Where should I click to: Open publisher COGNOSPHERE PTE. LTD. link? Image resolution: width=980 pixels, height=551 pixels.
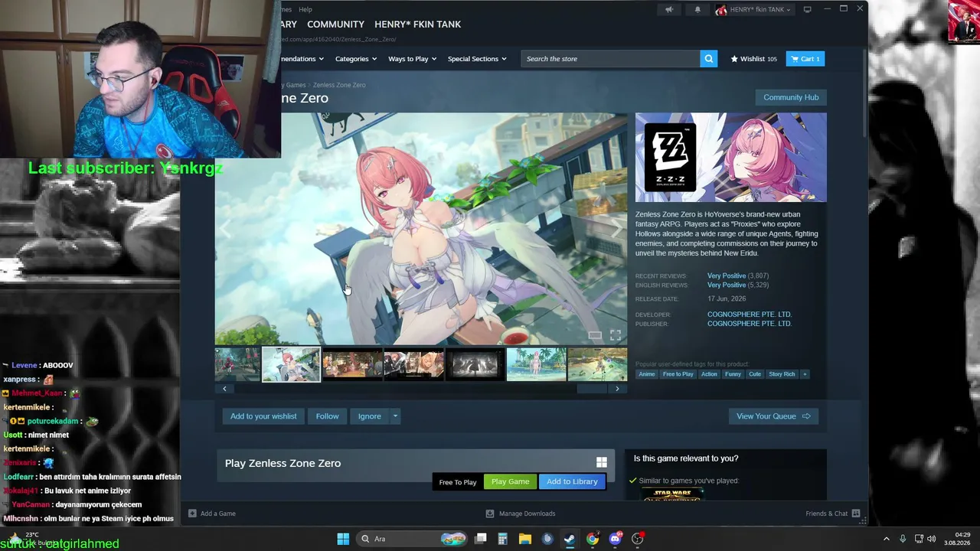pos(750,324)
